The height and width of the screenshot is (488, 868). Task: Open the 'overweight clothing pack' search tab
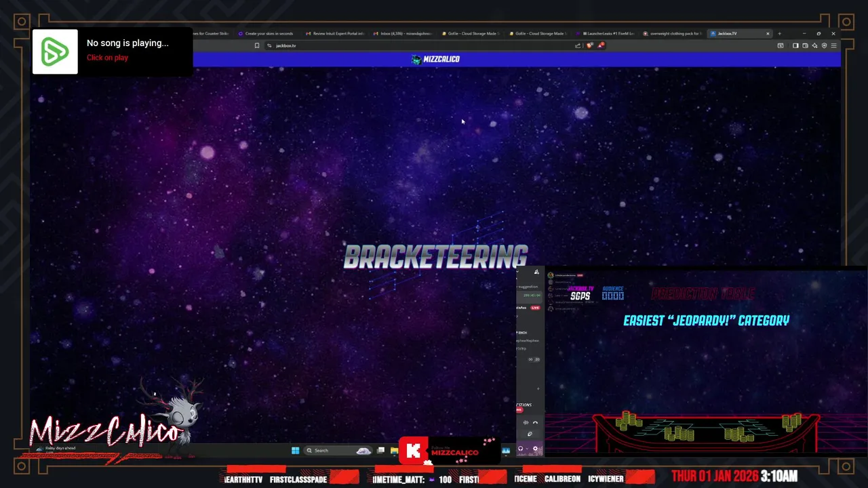coord(673,33)
